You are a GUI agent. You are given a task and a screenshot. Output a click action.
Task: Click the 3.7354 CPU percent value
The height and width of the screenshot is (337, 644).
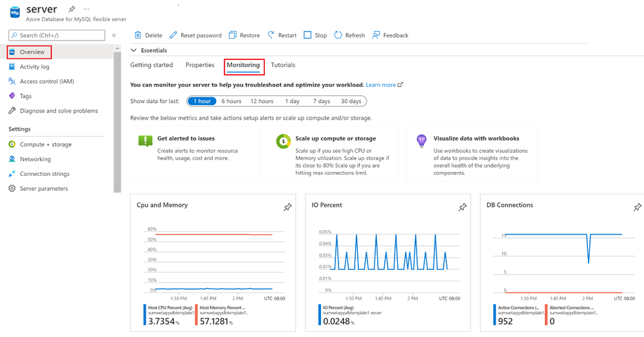[x=161, y=322]
